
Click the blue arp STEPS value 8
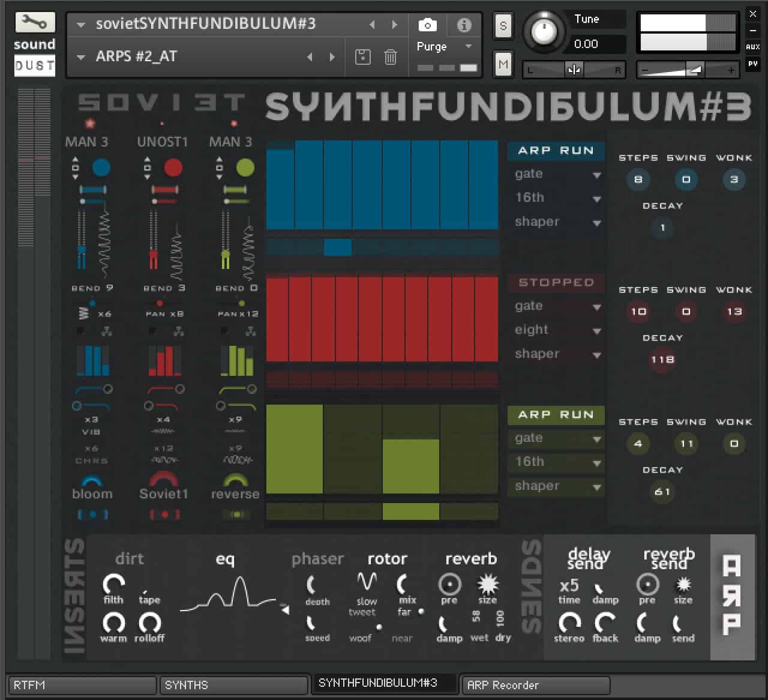638,180
